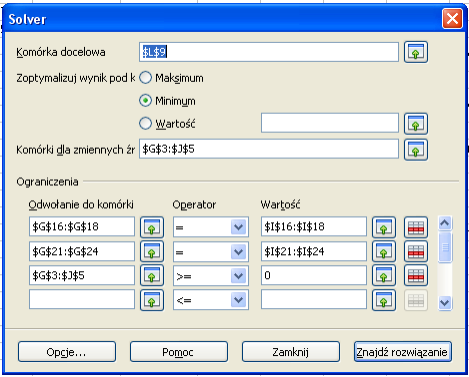Delete the $G$16:$G$18 constraint row
469x377 pixels.
416,227
